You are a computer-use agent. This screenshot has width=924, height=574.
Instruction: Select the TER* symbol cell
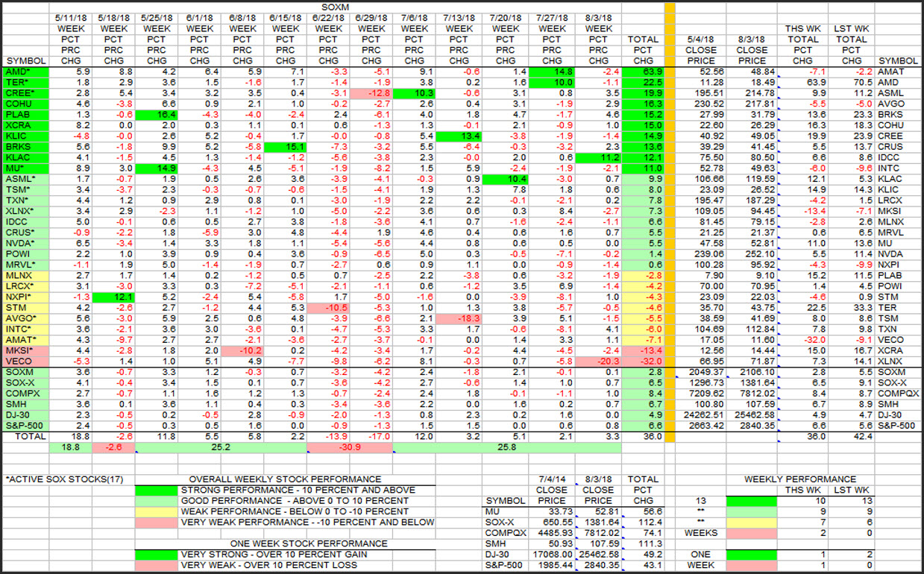25,82
